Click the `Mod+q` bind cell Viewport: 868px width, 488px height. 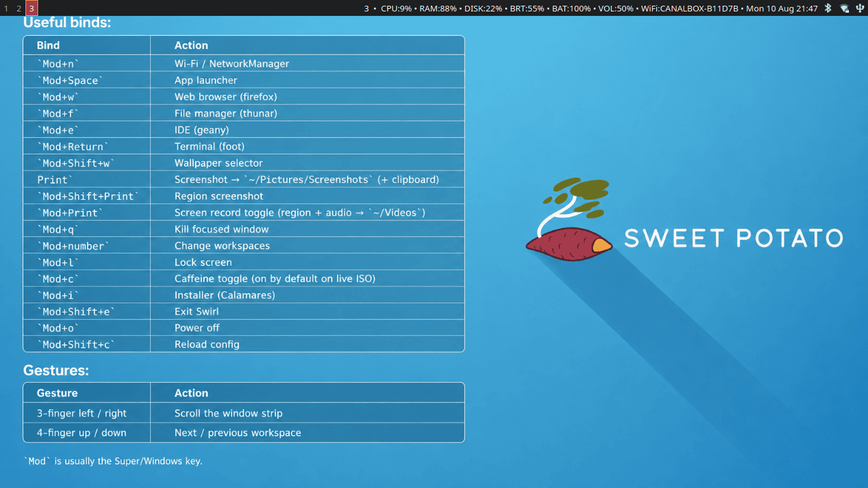(86, 229)
